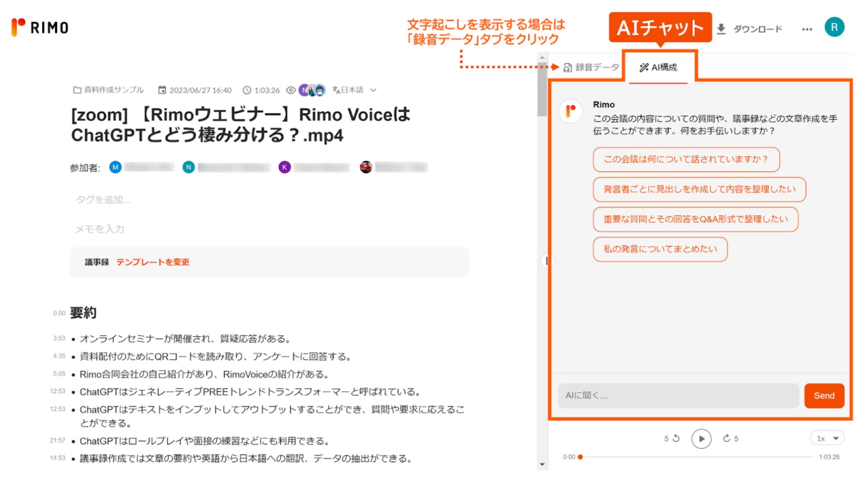
Task: Toggle the eye viewers icon
Action: [x=291, y=90]
